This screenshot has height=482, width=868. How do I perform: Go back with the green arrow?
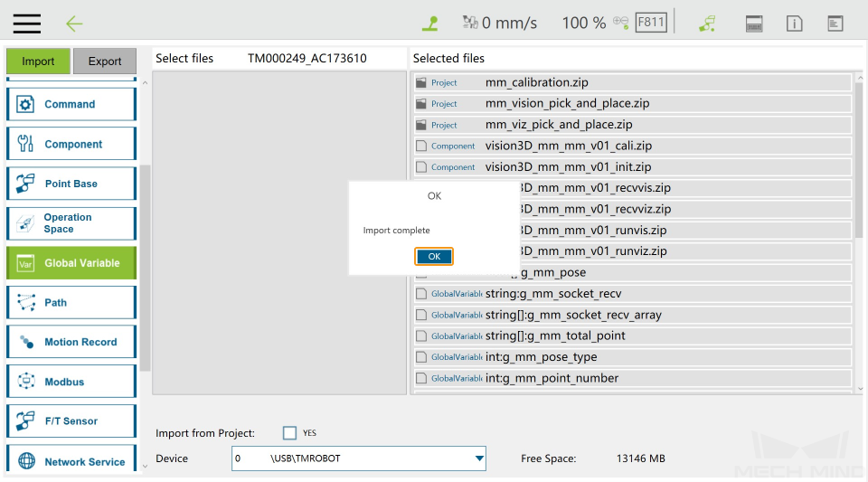74,24
